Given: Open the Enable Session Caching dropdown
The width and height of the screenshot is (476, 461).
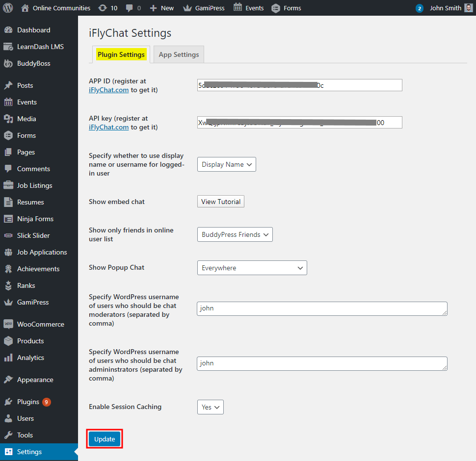Looking at the screenshot, I should point(210,407).
